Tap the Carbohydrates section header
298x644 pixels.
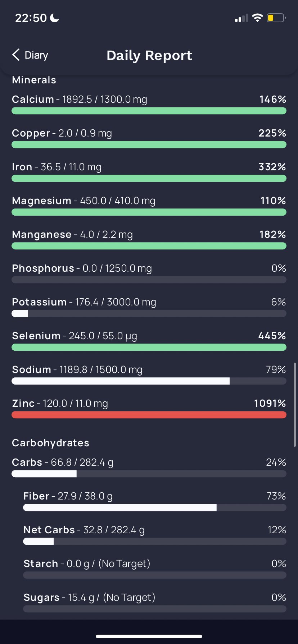tap(50, 443)
